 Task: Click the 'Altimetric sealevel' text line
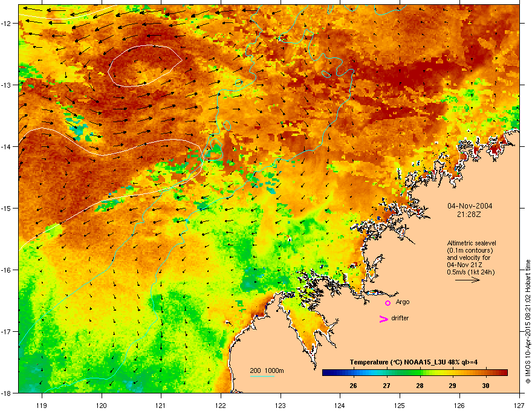472,243
